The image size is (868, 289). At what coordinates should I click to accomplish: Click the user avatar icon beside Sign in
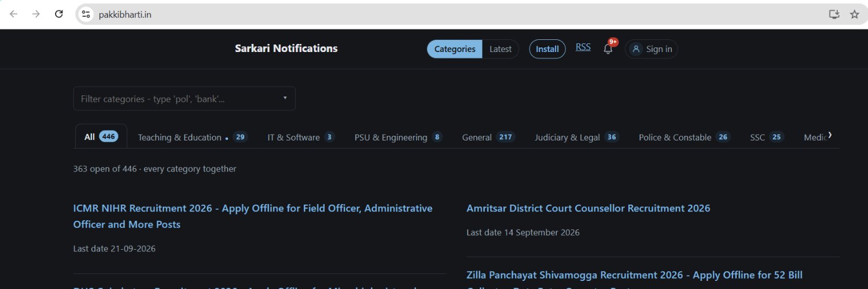636,49
